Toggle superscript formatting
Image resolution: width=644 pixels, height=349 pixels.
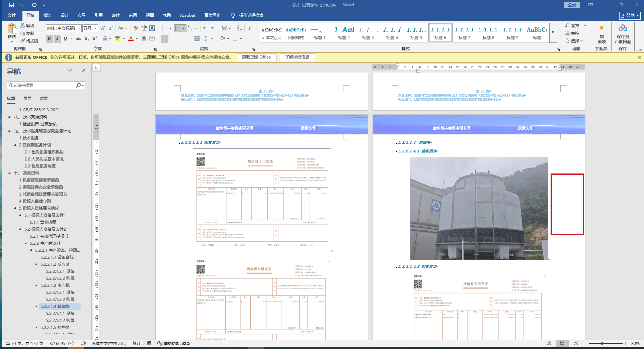95,38
